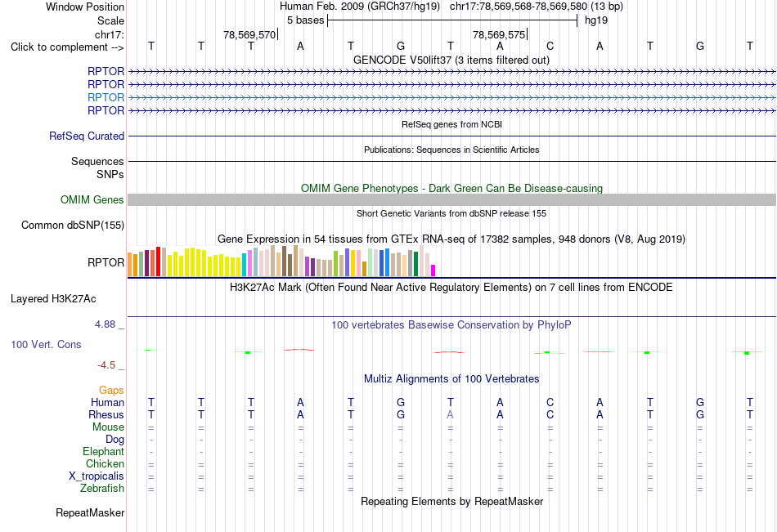Click 'Repeating Elements by RepeatMasker' title
This screenshot has height=532, width=777.
[x=451, y=501]
